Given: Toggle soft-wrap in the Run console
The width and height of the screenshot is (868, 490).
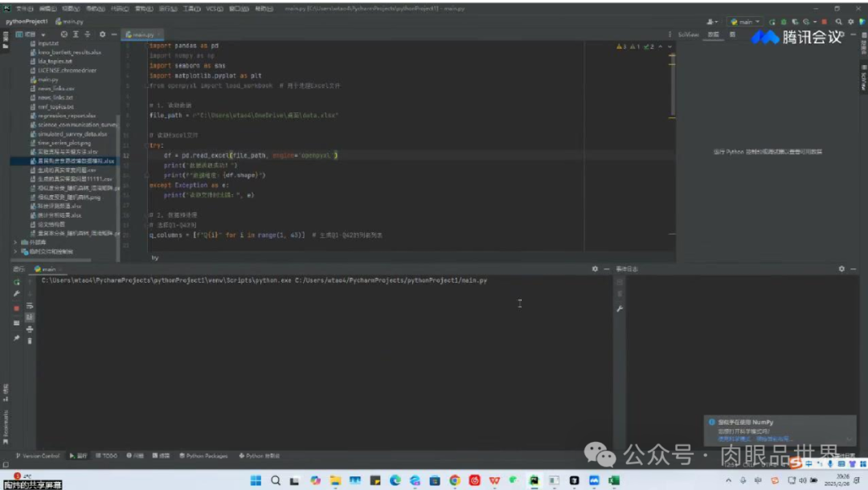Looking at the screenshot, I should (x=30, y=306).
